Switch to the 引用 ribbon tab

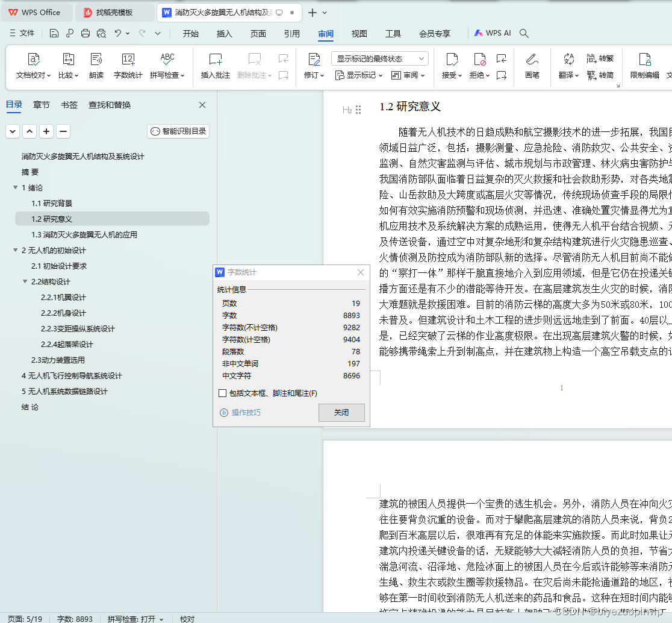[x=292, y=34]
